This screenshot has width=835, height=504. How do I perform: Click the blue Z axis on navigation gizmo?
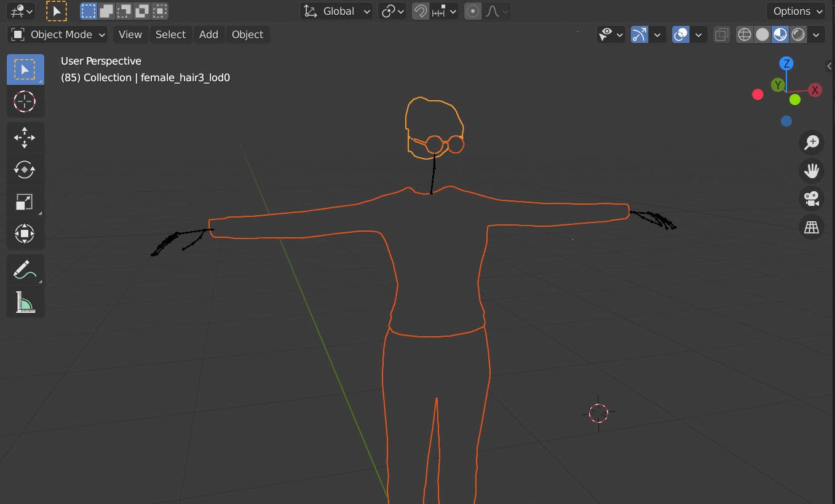click(x=786, y=63)
